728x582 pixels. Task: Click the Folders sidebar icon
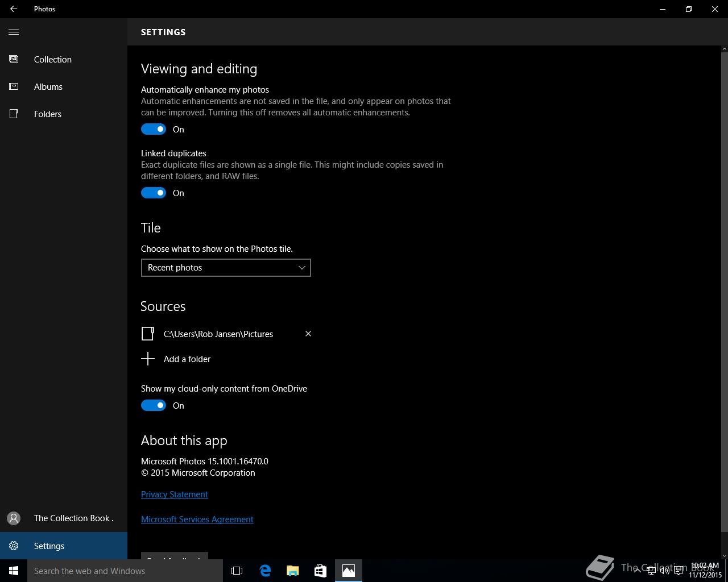[14, 114]
